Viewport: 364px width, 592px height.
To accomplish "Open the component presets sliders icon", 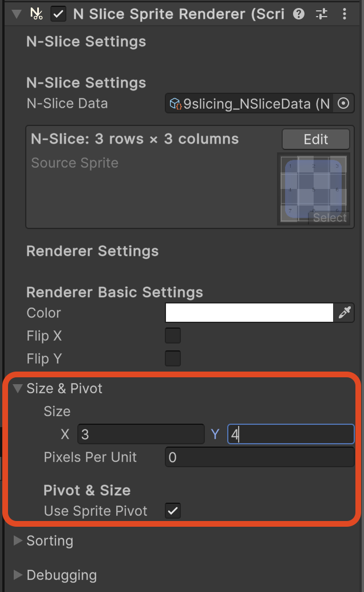I will (322, 14).
